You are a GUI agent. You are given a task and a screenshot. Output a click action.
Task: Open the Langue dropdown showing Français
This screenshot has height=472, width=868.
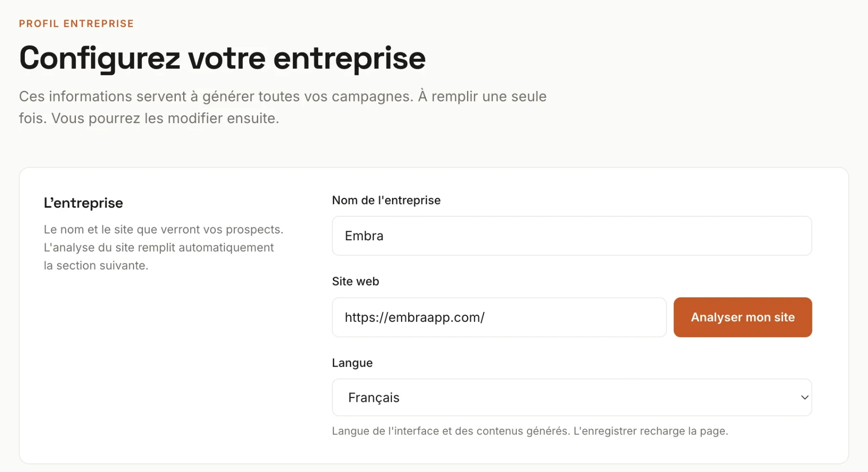(x=572, y=397)
